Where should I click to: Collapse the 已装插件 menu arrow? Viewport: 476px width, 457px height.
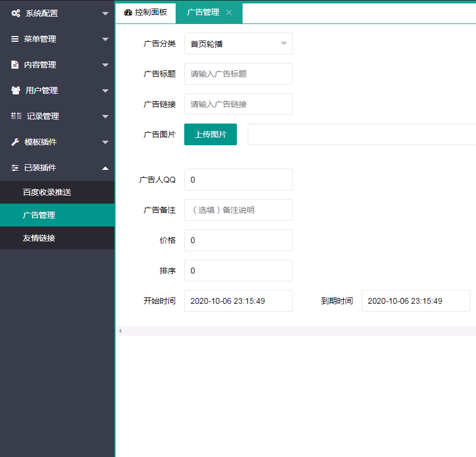coord(105,168)
